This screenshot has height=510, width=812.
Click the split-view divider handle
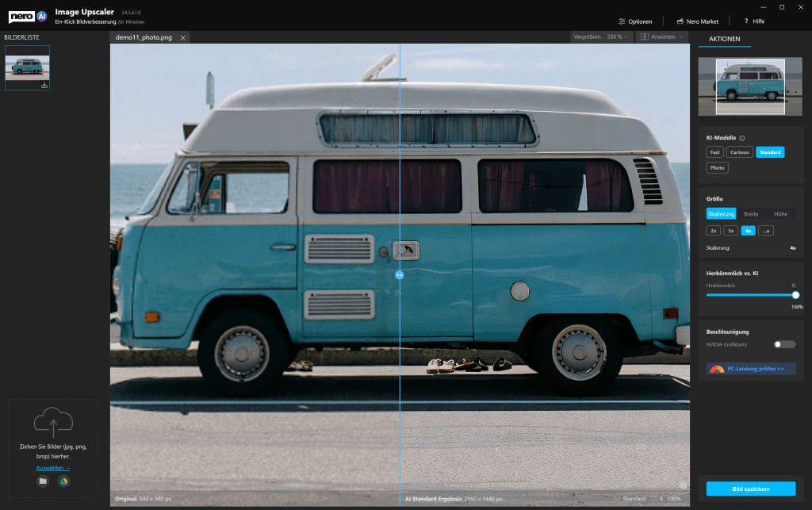click(400, 274)
